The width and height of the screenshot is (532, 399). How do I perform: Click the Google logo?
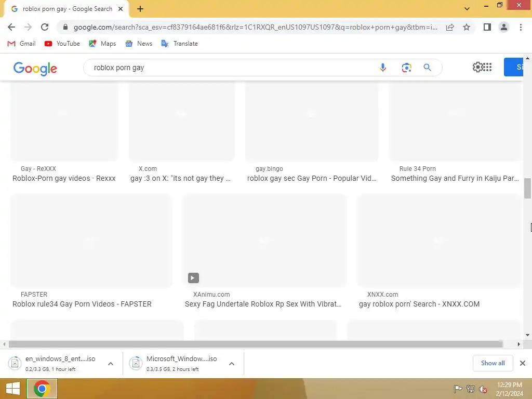click(x=35, y=69)
